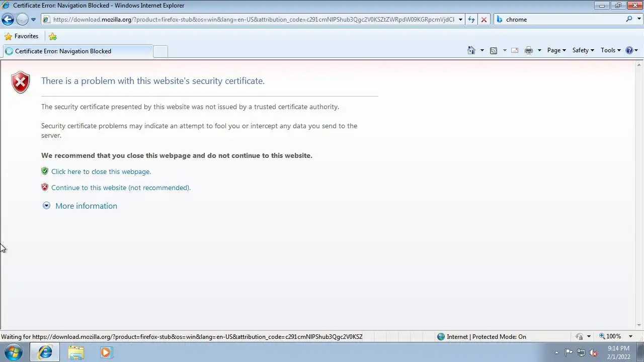The width and height of the screenshot is (644, 362).
Task: Click the Home page icon
Action: (x=471, y=50)
